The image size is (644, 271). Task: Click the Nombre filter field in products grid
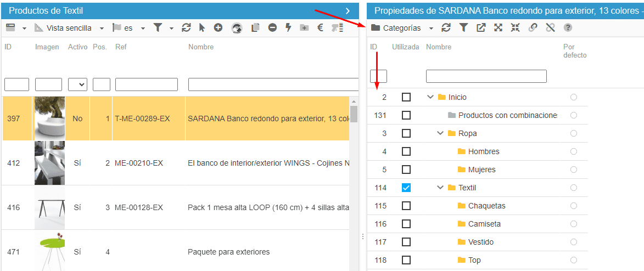(273, 84)
